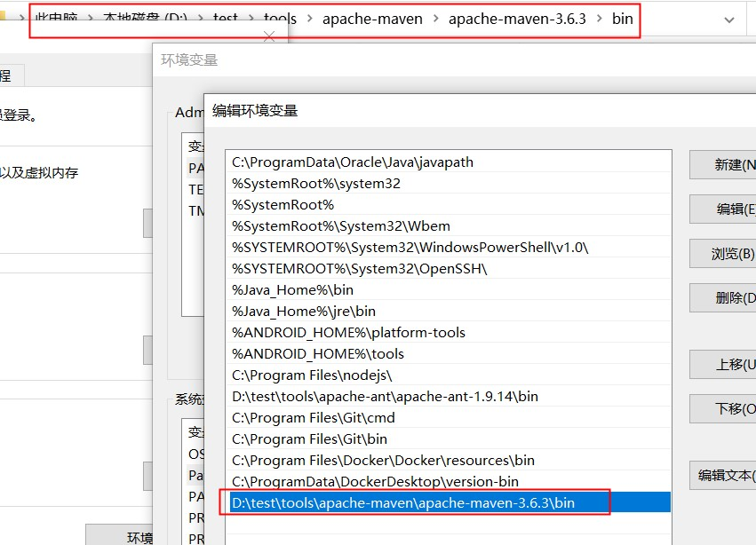The height and width of the screenshot is (545, 756).
Task: Select %Java_Home%\bin entry
Action: (x=449, y=289)
